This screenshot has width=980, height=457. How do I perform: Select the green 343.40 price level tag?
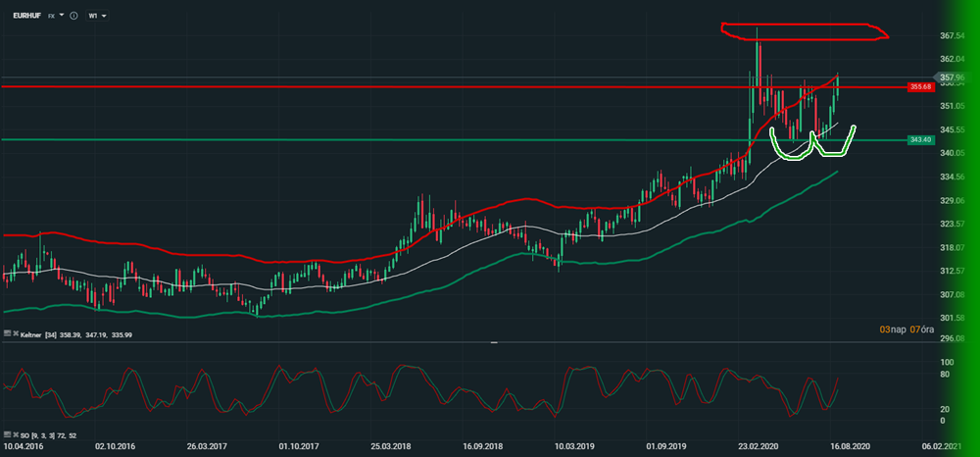(x=919, y=140)
